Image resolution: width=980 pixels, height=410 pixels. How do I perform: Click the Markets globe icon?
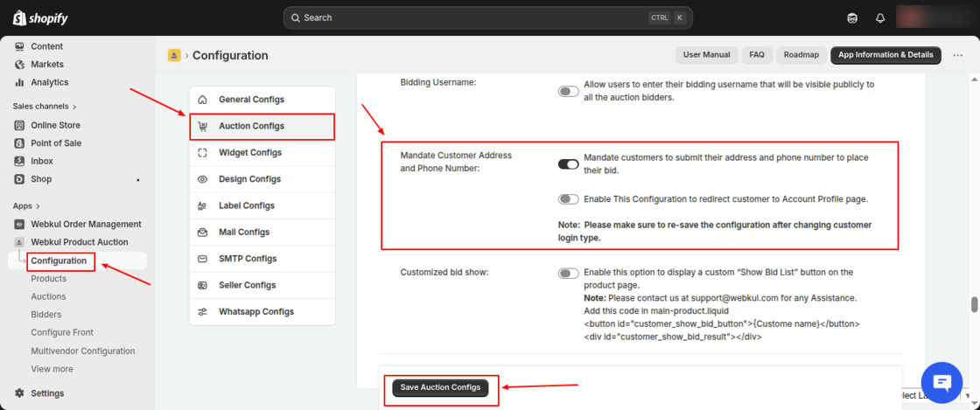[19, 65]
